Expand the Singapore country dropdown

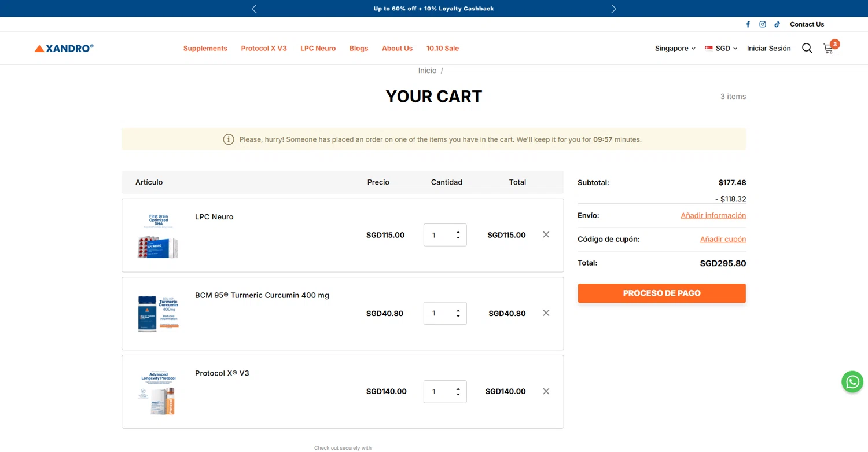pos(675,49)
